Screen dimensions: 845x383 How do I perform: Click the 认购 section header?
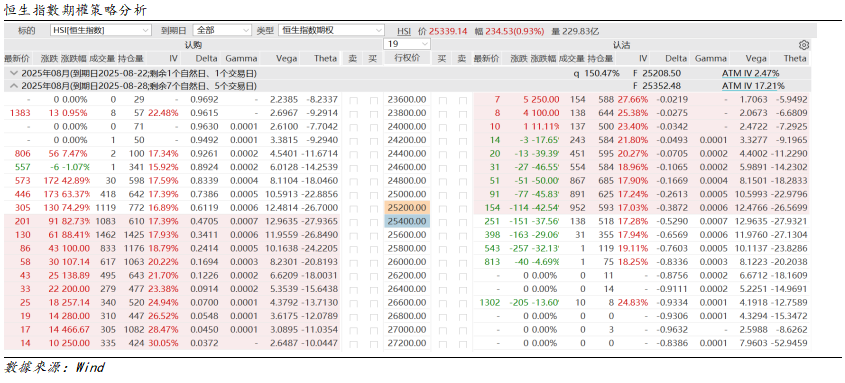[192, 45]
